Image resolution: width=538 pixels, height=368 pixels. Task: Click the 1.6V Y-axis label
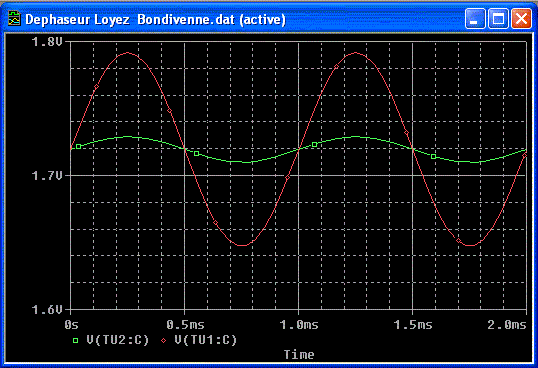pos(47,310)
